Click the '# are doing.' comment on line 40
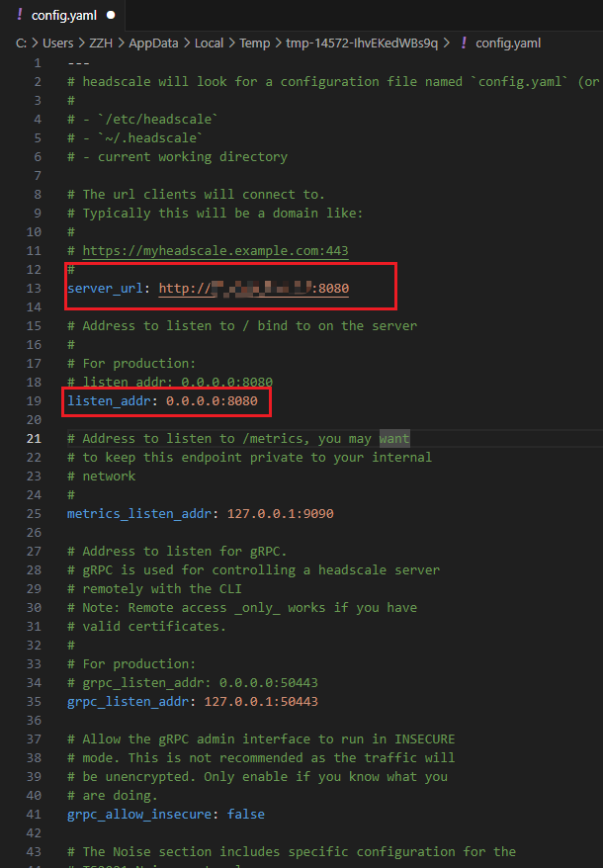Screen dimensions: 603x868 [x=113, y=796]
